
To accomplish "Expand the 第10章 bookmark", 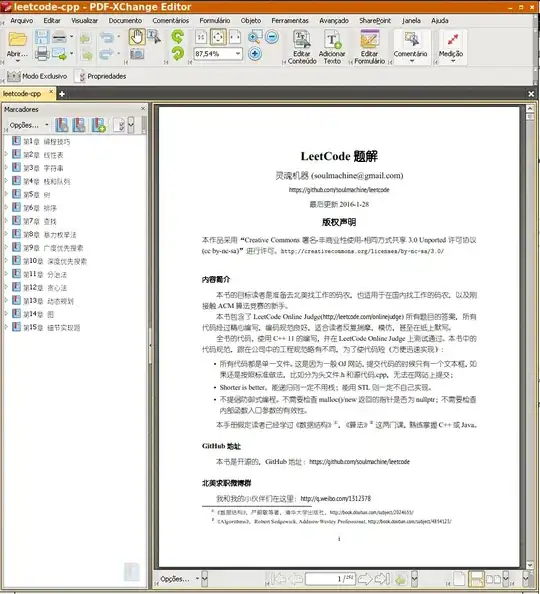I will 6,260.
